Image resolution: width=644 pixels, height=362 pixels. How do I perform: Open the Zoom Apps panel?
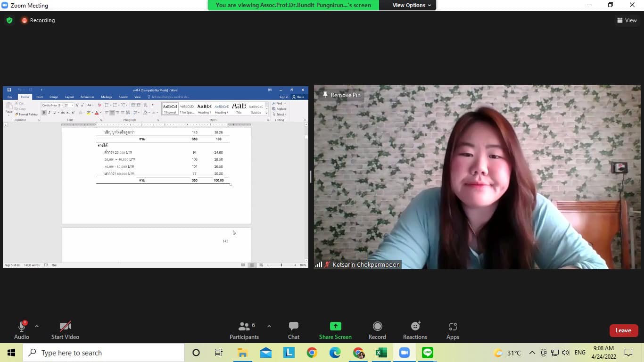(453, 326)
